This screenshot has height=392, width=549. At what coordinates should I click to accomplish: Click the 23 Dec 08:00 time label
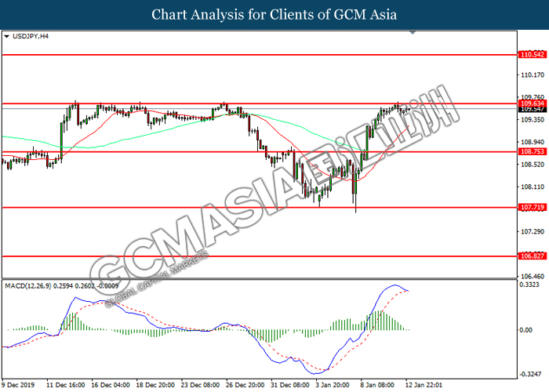[x=200, y=385]
